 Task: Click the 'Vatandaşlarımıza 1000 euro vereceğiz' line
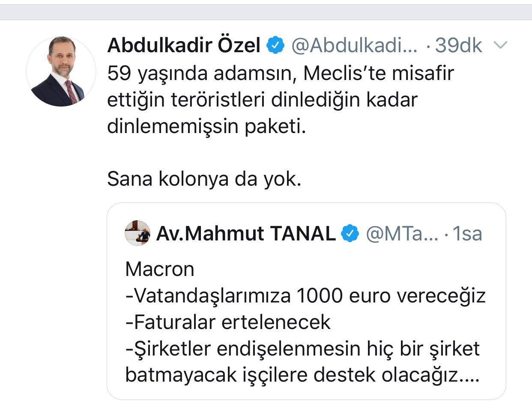coord(305,295)
